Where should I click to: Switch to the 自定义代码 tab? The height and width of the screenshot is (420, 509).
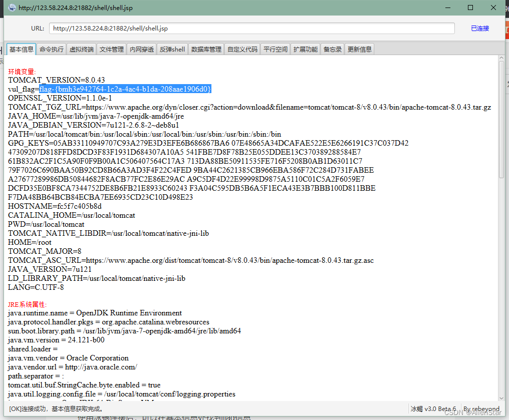coord(242,49)
